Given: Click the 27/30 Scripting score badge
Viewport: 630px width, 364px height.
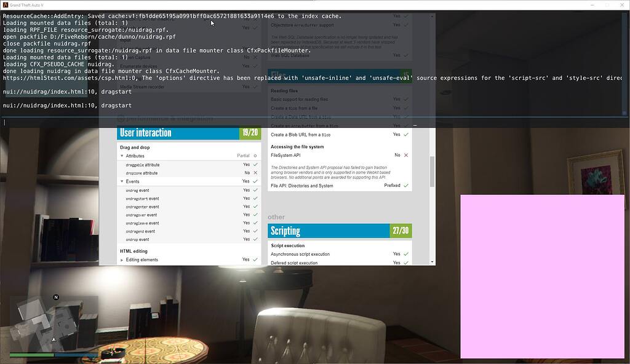Looking at the screenshot, I should point(401,230).
